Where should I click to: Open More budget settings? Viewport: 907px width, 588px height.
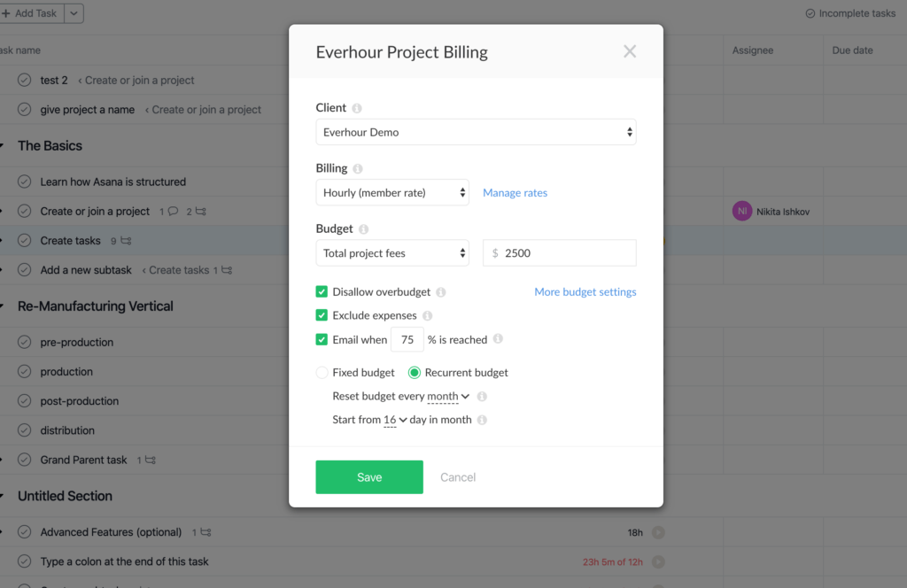585,290
